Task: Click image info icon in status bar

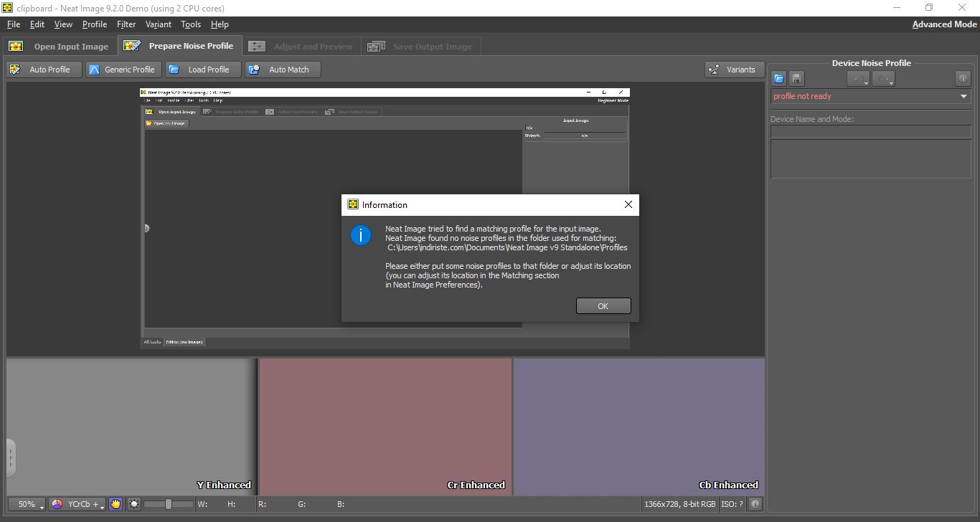Action: [755, 504]
